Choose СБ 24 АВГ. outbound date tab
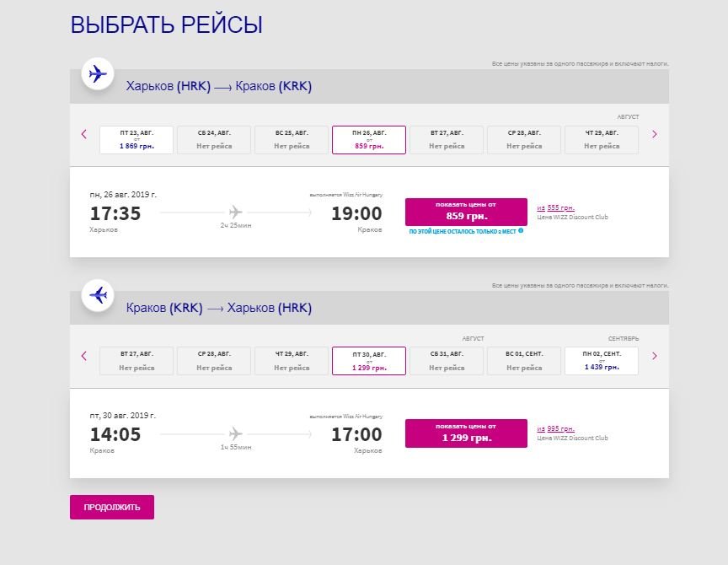Image resolution: width=728 pixels, height=565 pixels. point(214,140)
